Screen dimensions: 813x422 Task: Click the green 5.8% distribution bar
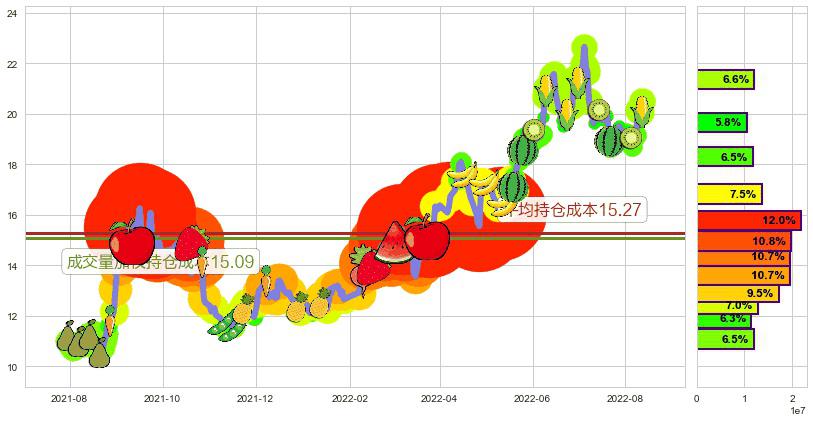[x=722, y=122]
